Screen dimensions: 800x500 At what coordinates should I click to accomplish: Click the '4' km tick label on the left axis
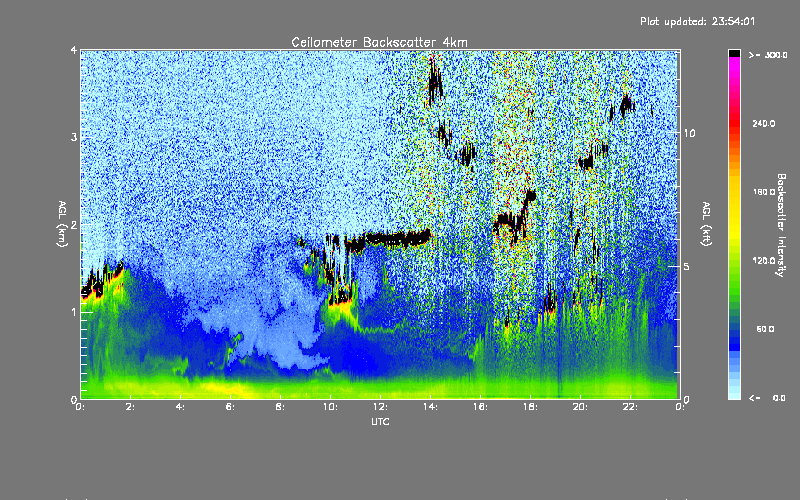coord(74,51)
